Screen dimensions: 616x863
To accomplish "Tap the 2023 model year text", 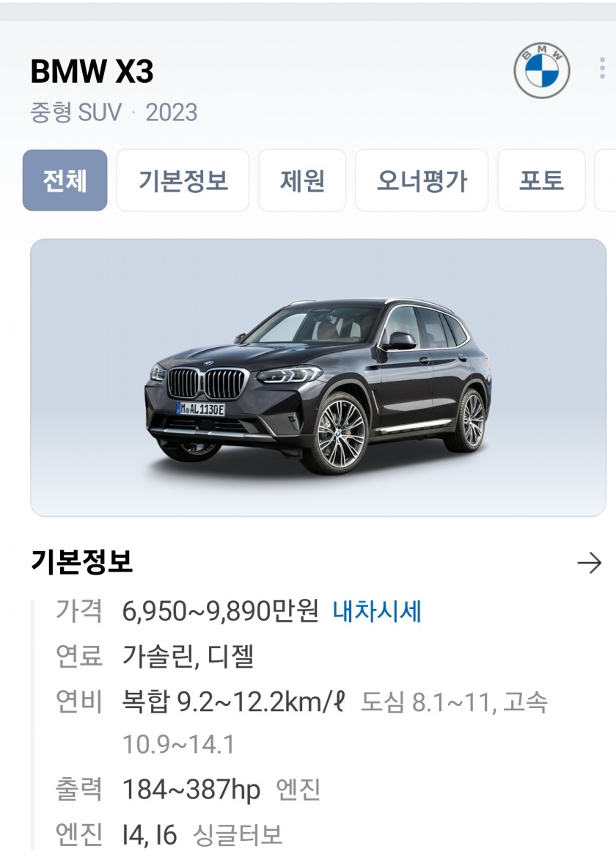I will pos(171,112).
